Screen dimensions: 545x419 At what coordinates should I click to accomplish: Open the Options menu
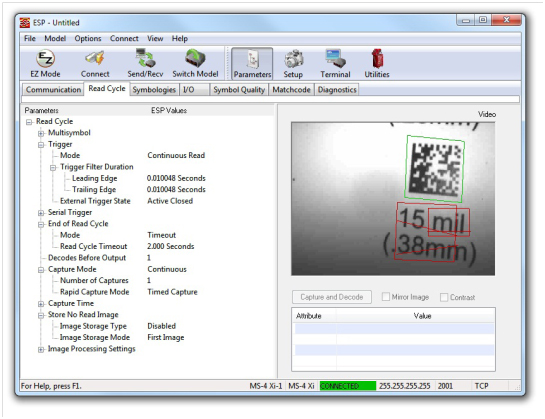88,39
